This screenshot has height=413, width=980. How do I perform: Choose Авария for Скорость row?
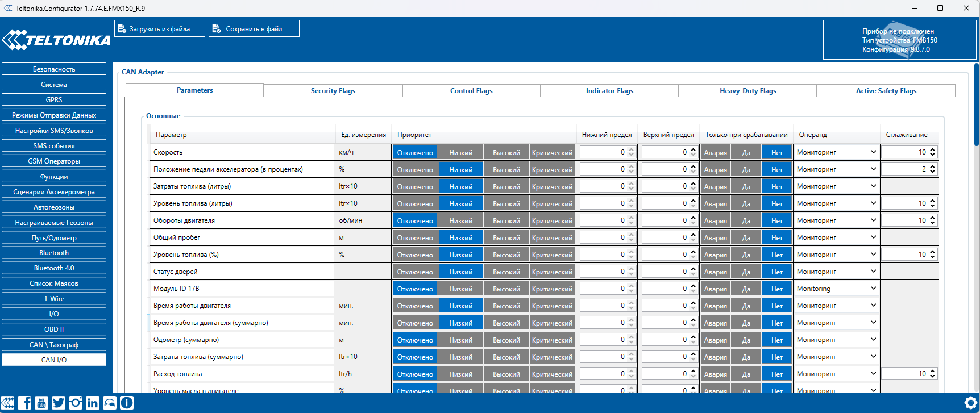(x=715, y=152)
